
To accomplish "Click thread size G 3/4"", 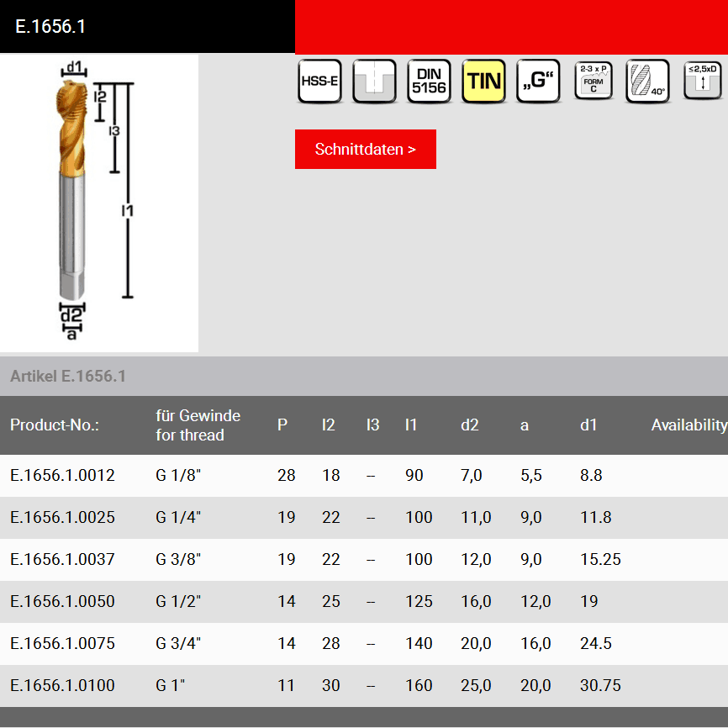I will coord(178,643).
